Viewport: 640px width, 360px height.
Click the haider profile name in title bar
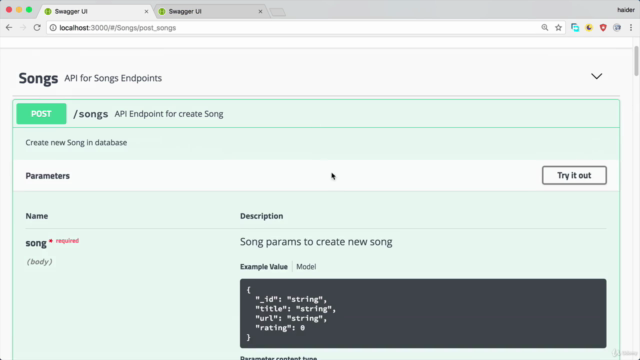[626, 10]
